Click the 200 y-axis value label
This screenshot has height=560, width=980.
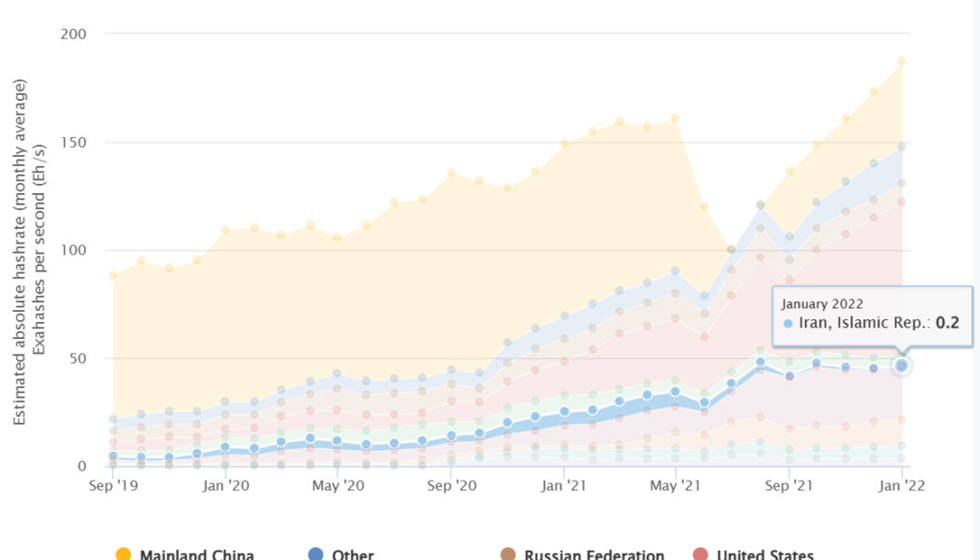(x=73, y=35)
